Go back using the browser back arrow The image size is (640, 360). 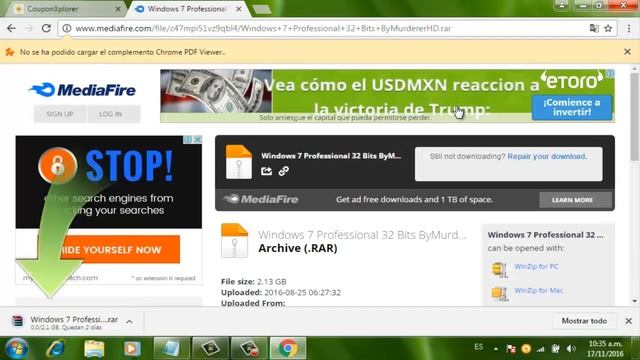point(11,28)
